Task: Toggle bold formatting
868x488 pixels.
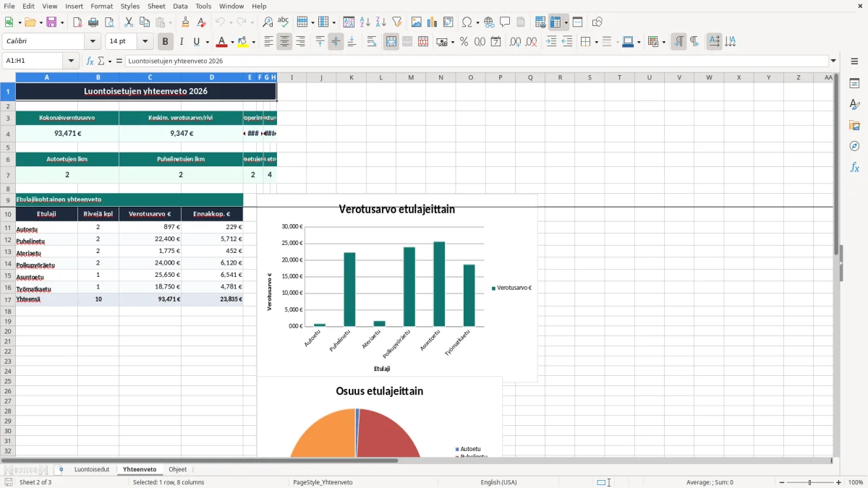Action: (166, 42)
